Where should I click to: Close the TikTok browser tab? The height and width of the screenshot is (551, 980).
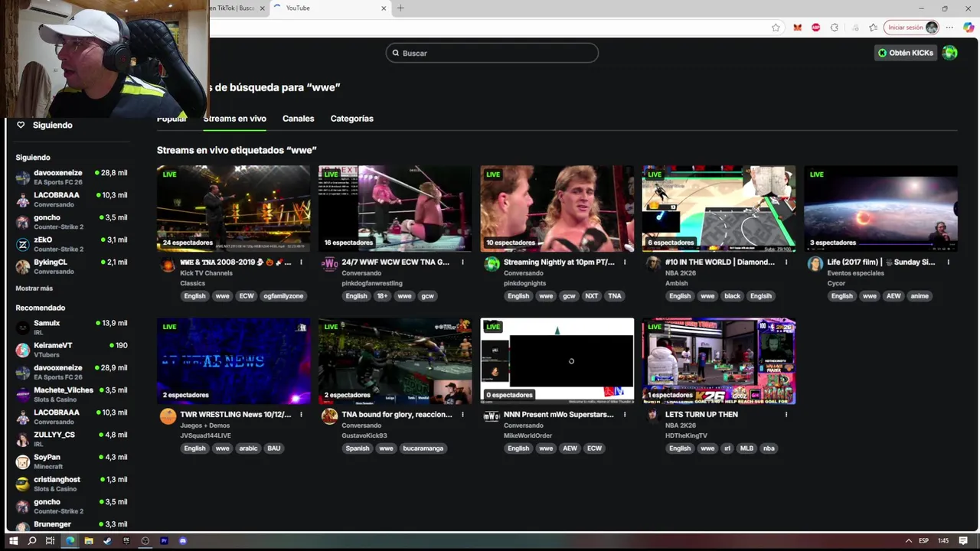coord(262,8)
